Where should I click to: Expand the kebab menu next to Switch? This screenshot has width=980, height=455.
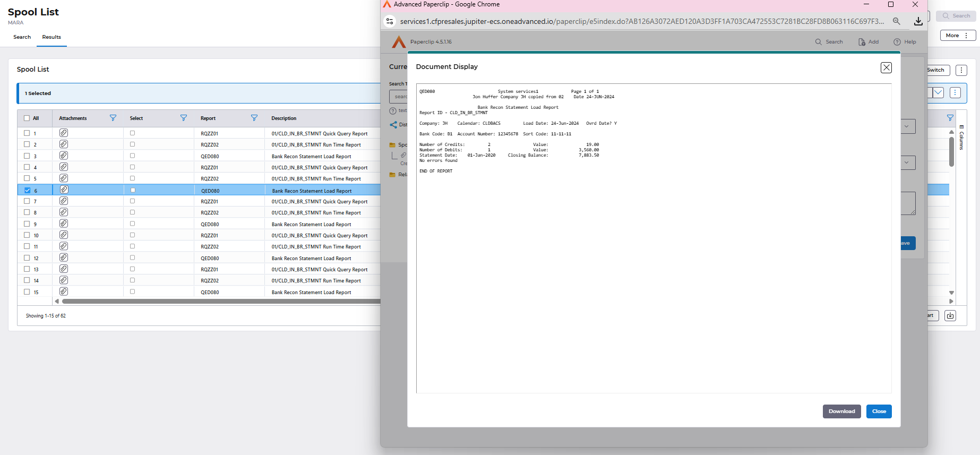(x=961, y=70)
